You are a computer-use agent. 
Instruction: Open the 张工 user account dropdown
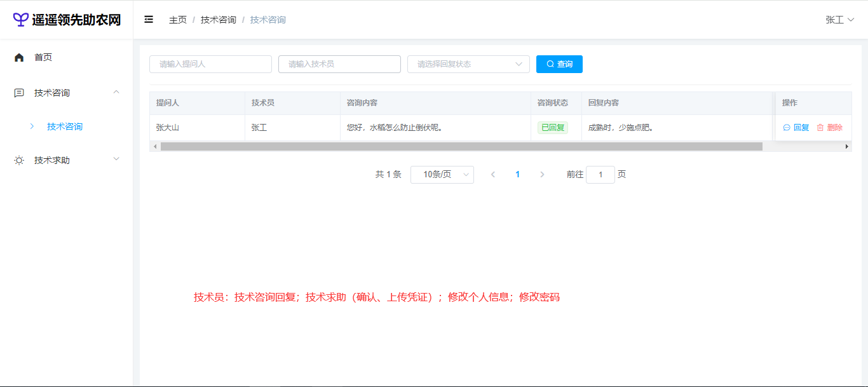839,20
